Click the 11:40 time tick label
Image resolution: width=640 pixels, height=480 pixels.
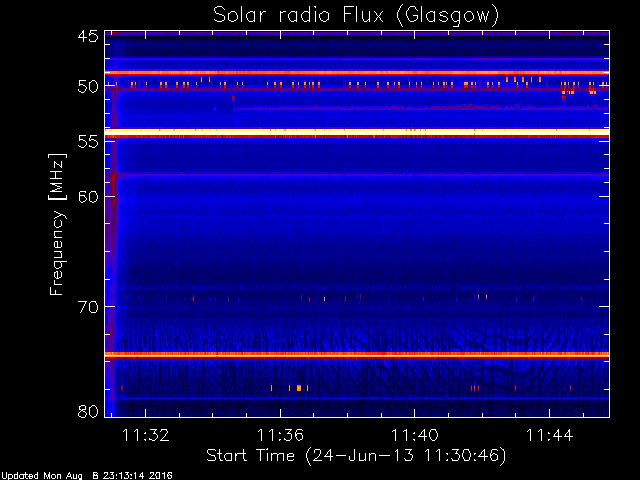point(415,435)
